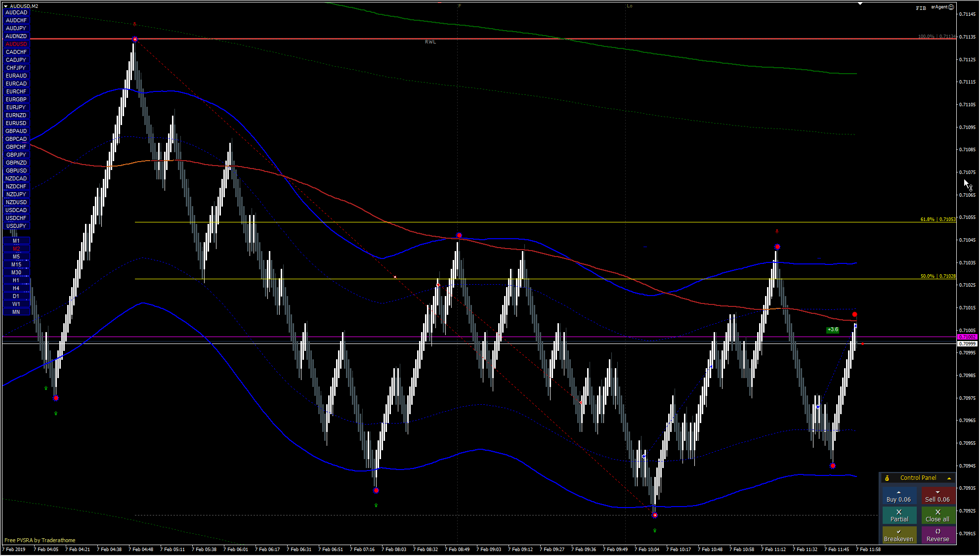
Task: Click the 61.8% | 0.71053 Fibonacci label
Action: click(x=937, y=219)
